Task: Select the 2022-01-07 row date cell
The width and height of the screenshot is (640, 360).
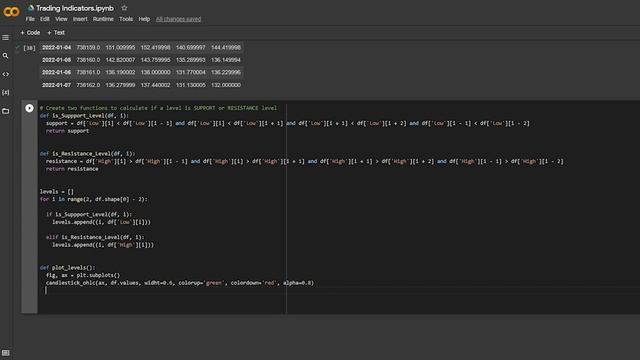Action: click(56, 85)
